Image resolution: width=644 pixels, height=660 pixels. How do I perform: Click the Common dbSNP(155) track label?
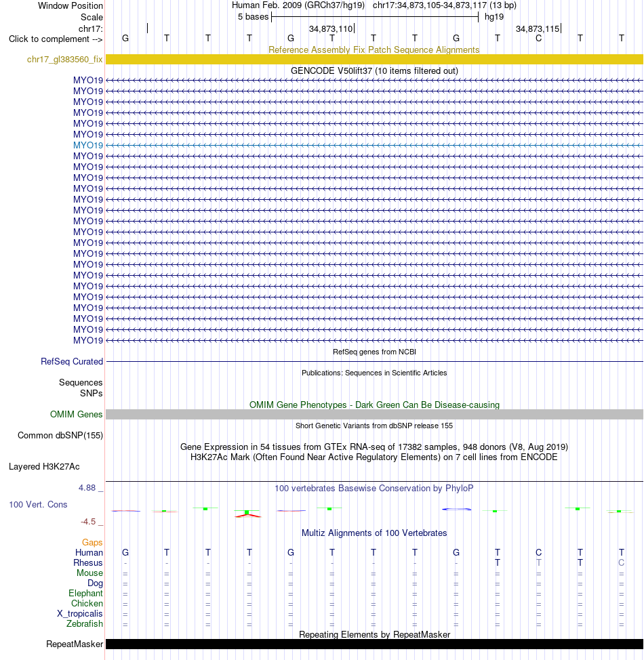click(x=60, y=435)
